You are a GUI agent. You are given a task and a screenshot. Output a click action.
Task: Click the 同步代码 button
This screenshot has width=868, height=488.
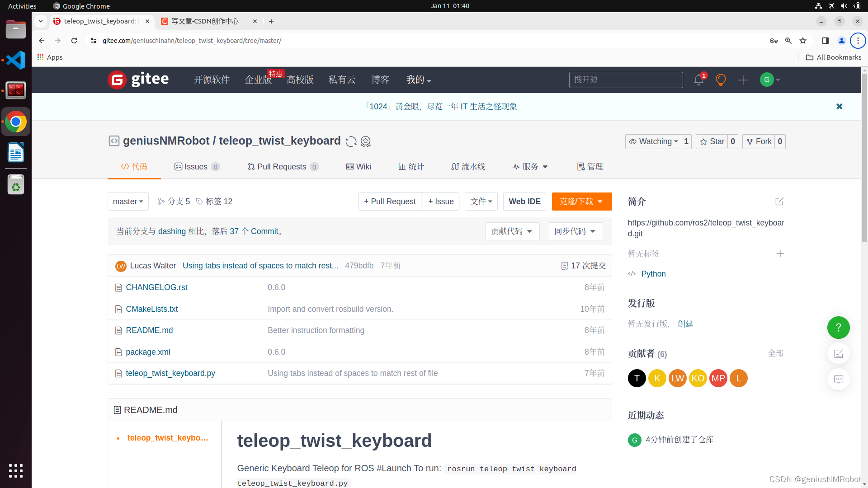click(575, 231)
